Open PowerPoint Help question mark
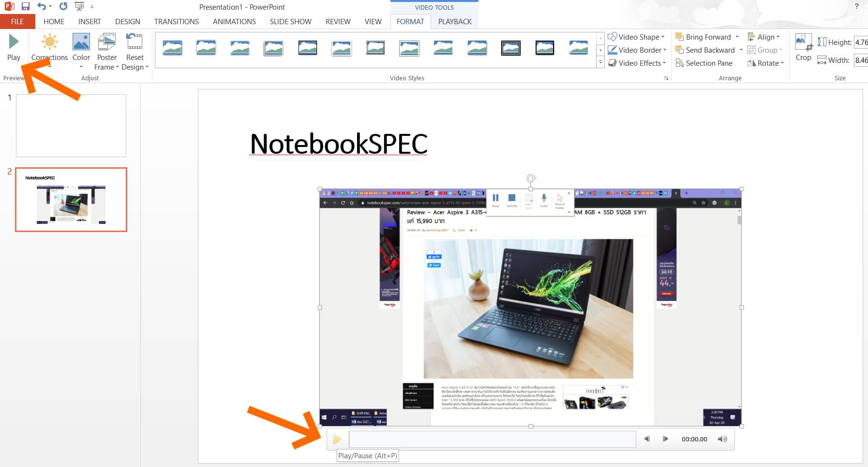 (x=856, y=6)
